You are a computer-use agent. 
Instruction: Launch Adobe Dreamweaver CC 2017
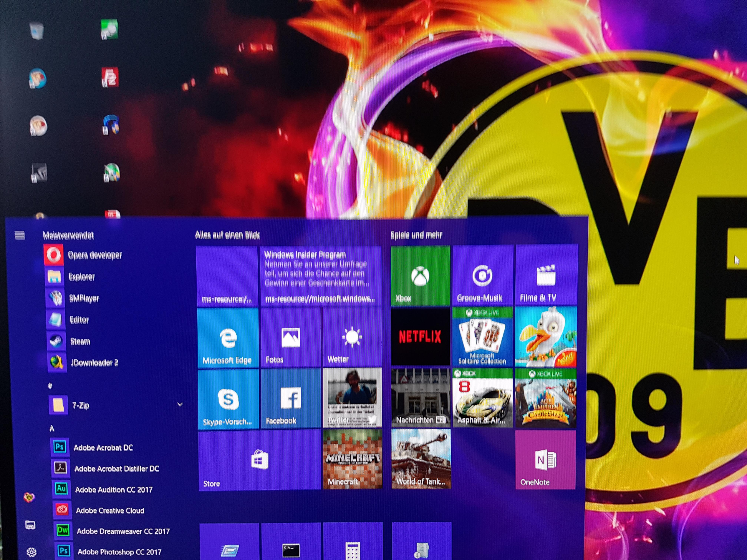tap(123, 531)
